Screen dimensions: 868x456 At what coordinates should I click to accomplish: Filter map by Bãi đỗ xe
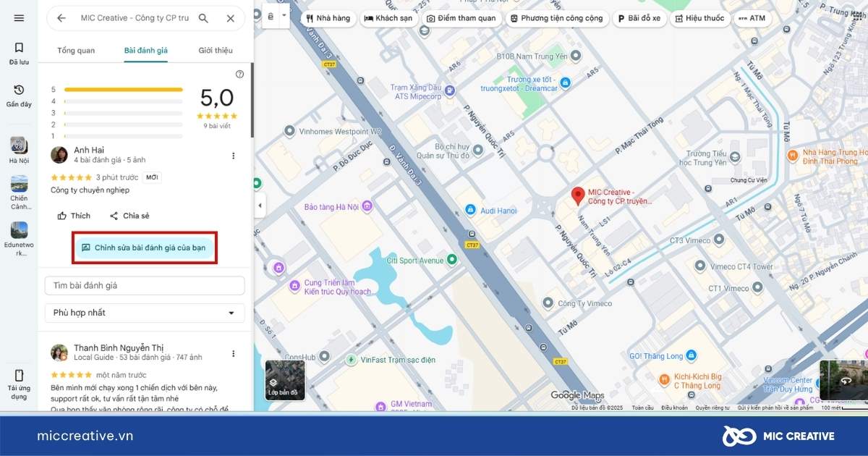pos(639,18)
